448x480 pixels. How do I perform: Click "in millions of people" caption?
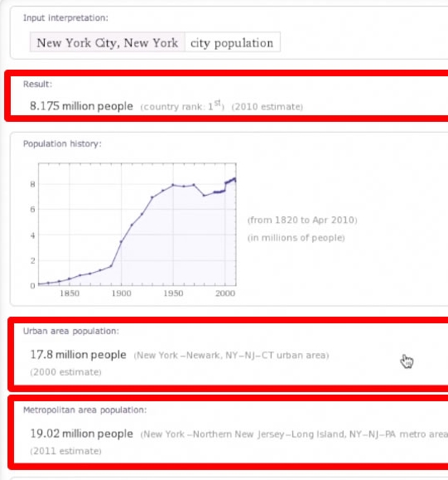click(296, 238)
